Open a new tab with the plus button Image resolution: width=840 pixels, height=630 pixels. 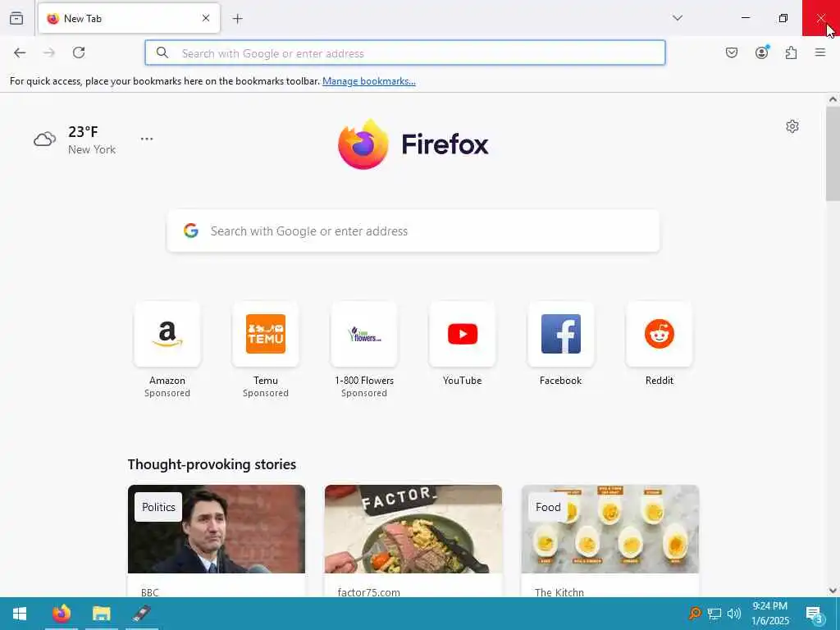pos(238,19)
